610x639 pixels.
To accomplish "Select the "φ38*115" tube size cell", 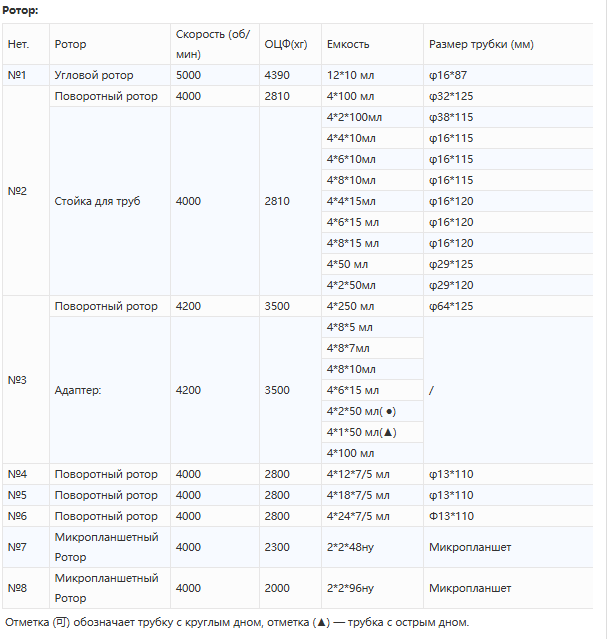I will click(451, 117).
